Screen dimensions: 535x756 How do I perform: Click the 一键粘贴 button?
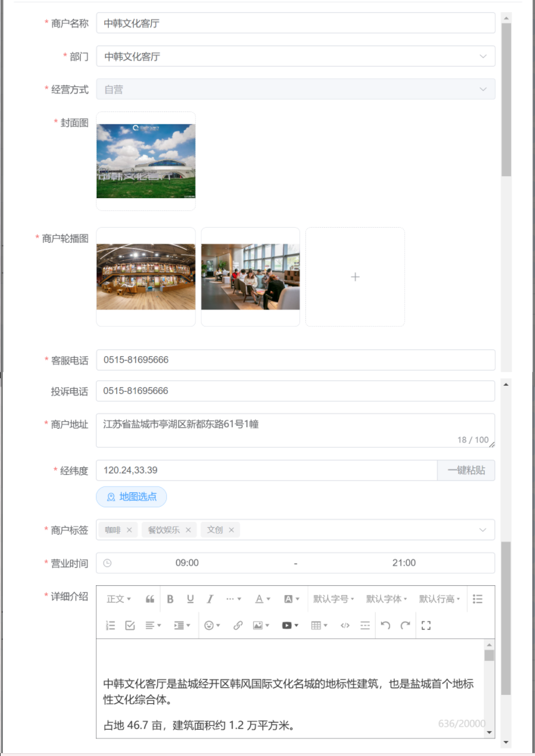tap(466, 471)
